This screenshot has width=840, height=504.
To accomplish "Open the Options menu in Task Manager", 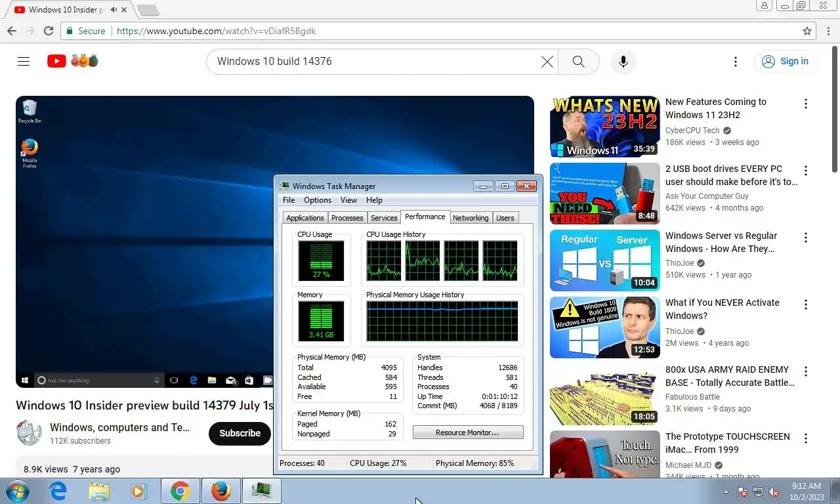I will [318, 200].
